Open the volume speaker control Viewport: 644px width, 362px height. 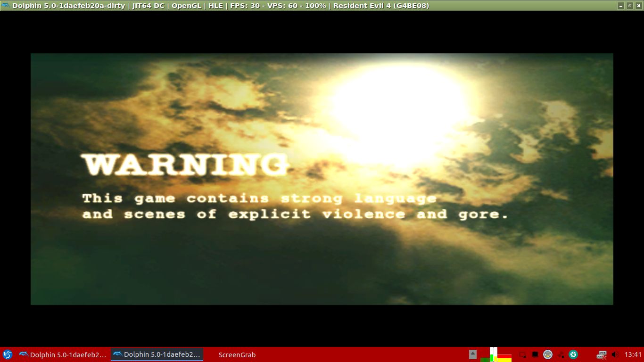614,354
